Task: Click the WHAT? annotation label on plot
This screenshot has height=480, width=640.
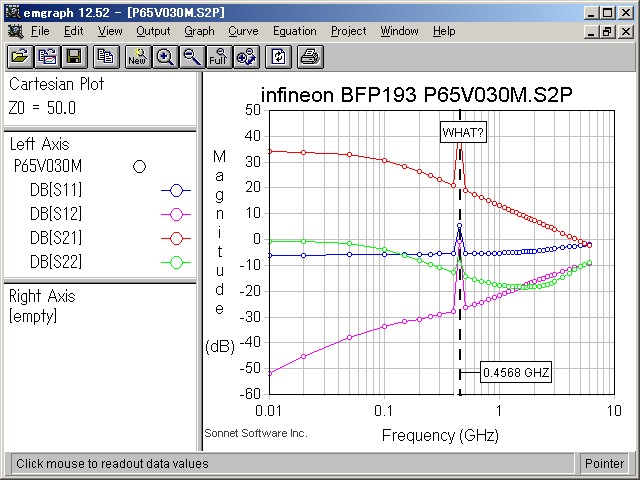Action: point(463,132)
